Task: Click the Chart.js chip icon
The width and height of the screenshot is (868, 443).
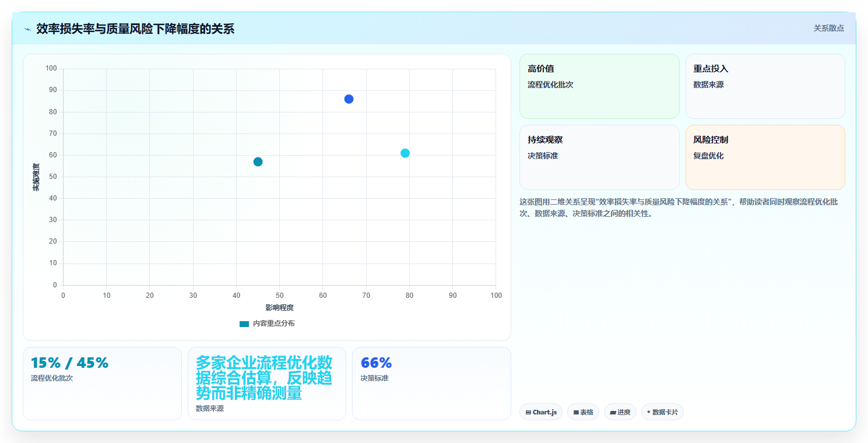Action: click(x=528, y=412)
